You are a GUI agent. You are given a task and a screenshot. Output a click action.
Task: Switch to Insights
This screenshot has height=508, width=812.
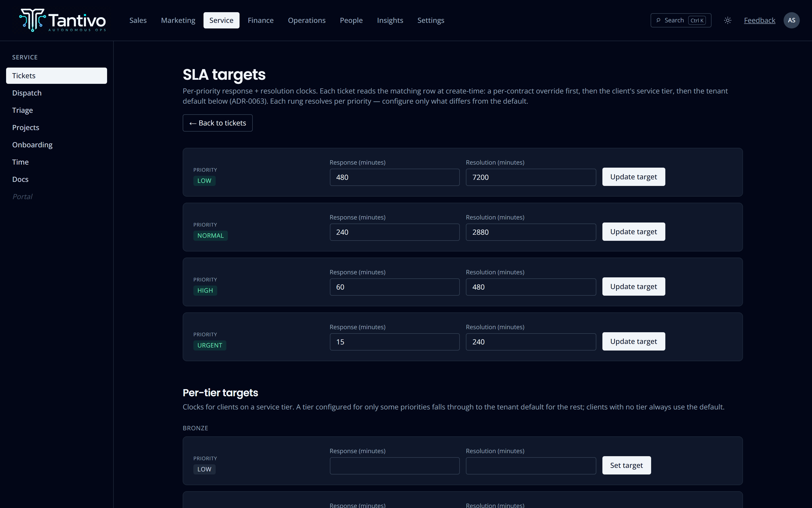pyautogui.click(x=390, y=21)
